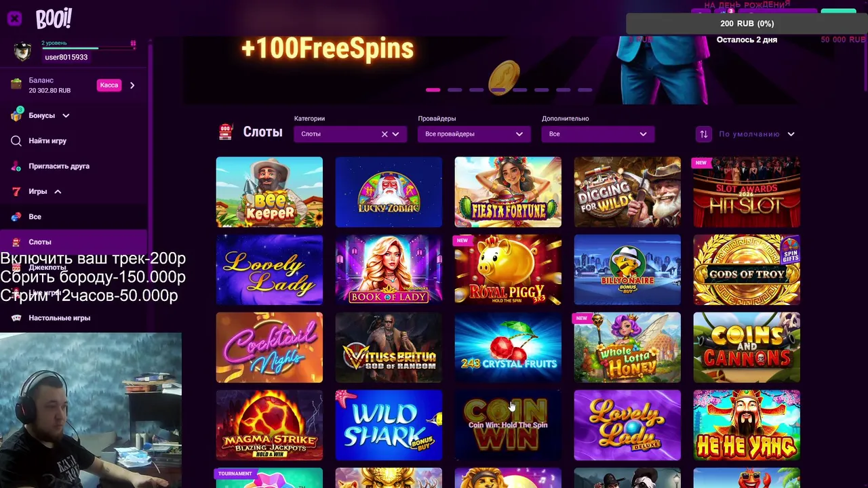Viewport: 868px width, 488px height.
Task: Click the Invite a friend icon
Action: pos(16,166)
